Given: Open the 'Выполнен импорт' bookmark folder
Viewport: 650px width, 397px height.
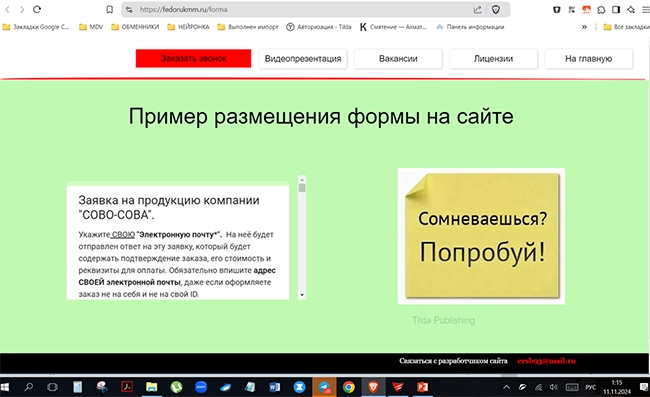Looking at the screenshot, I should pos(248,27).
